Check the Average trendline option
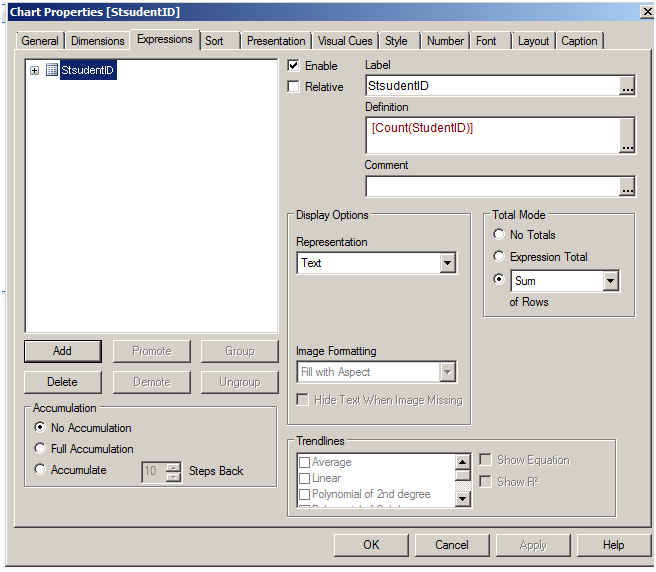 point(305,463)
